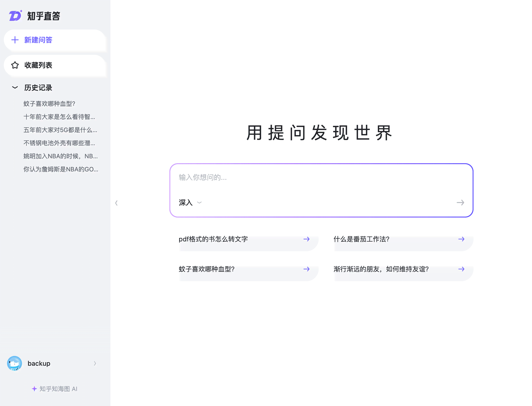Click the 知乎知海图 AI label
The height and width of the screenshot is (406, 532).
(x=58, y=389)
